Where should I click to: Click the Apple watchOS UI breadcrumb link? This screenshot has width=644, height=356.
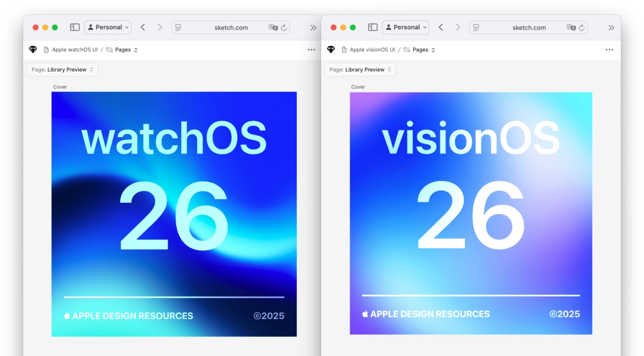tap(74, 50)
